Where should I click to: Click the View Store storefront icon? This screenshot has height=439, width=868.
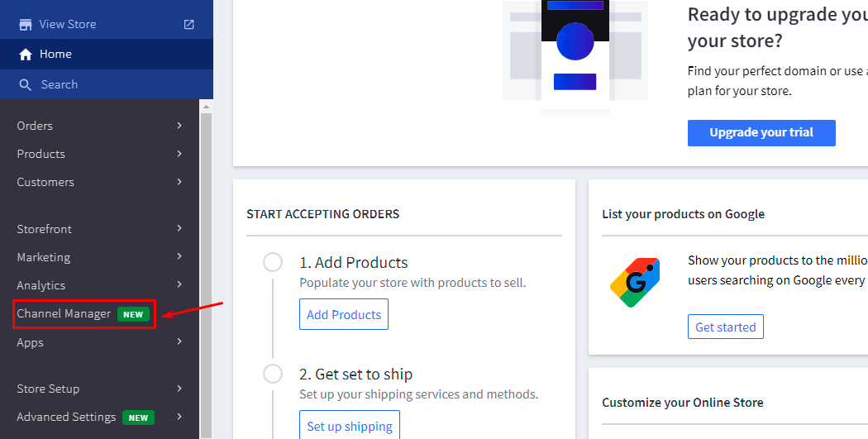click(x=26, y=24)
